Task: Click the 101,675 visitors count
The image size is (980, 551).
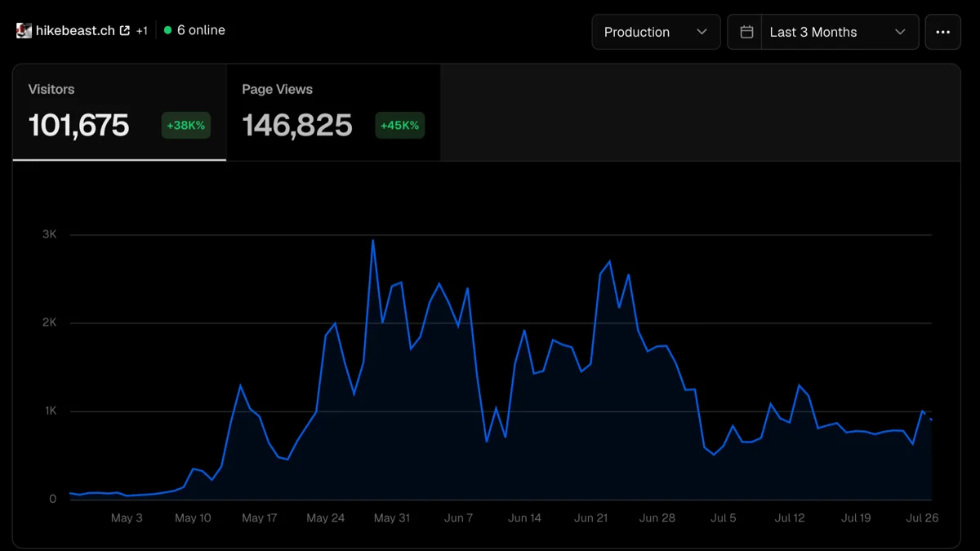Action: 79,126
